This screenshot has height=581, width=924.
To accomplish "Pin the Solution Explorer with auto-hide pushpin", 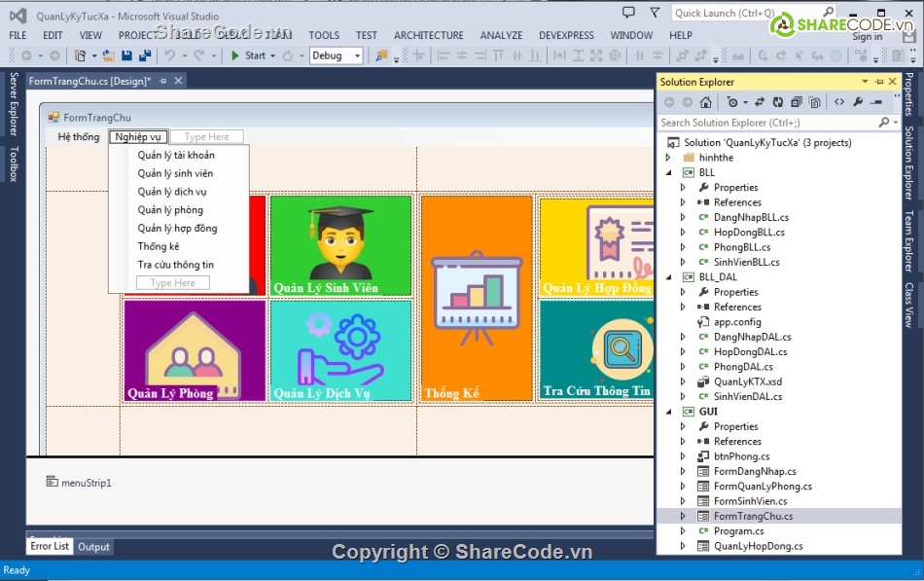I will 879,82.
